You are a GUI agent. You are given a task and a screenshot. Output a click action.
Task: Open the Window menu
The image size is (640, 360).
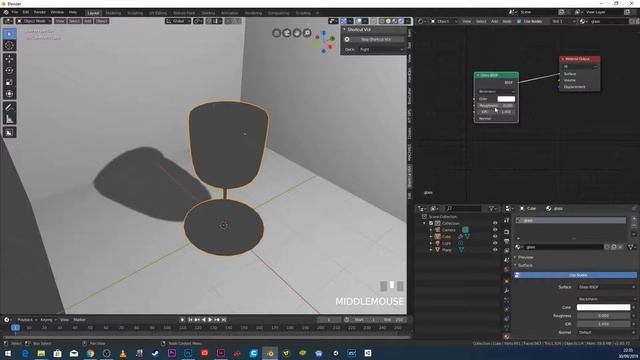(x=57, y=12)
